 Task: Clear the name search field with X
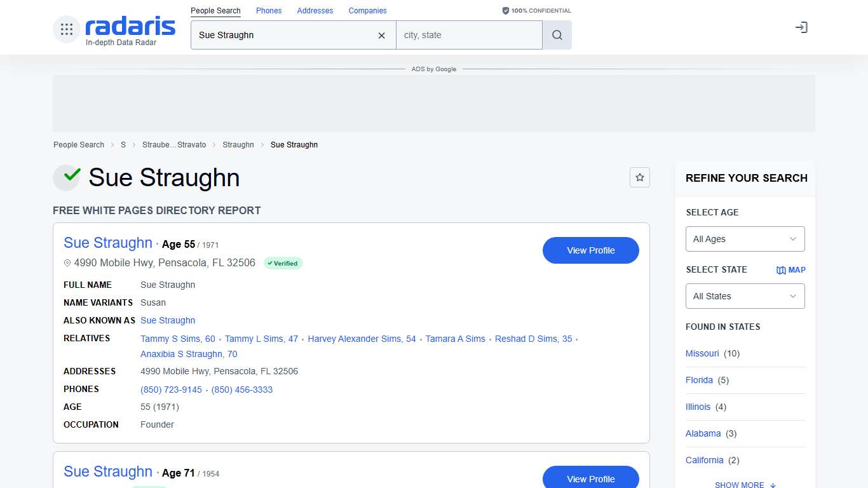381,36
